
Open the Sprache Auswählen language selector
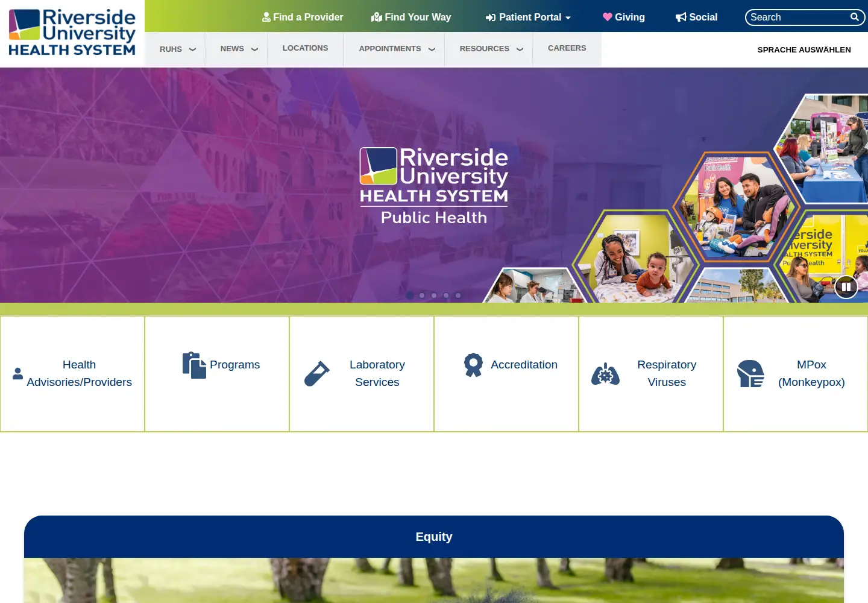(804, 49)
